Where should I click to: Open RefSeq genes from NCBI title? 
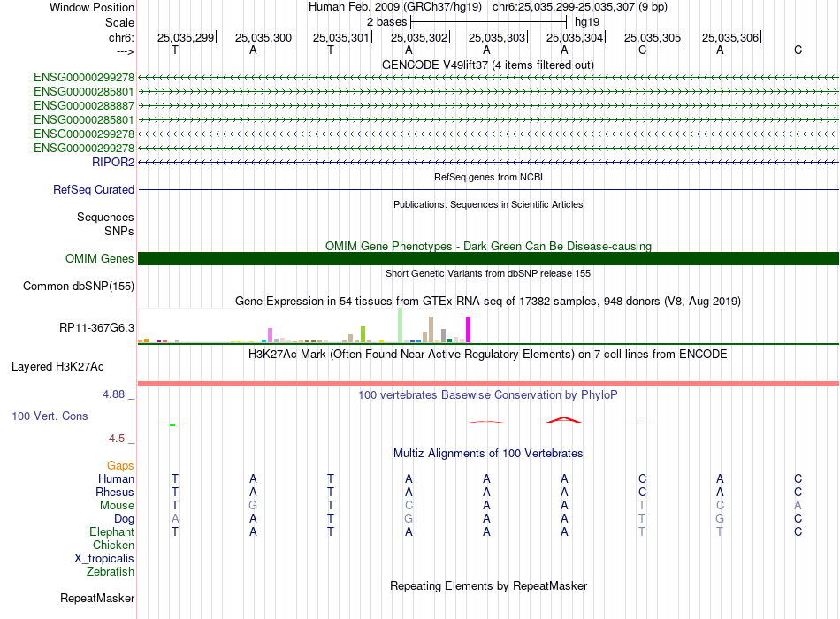tap(489, 178)
